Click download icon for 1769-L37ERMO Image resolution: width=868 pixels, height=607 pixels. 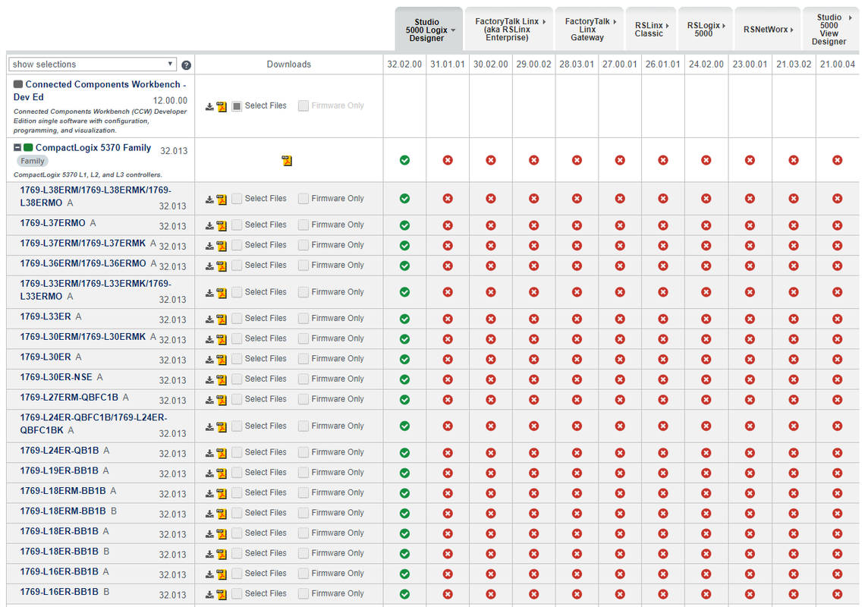click(209, 226)
